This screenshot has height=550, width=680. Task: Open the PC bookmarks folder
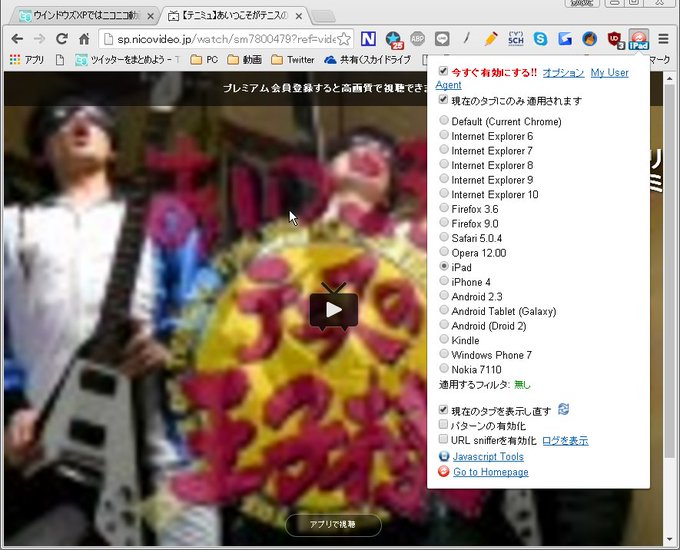tap(204, 59)
